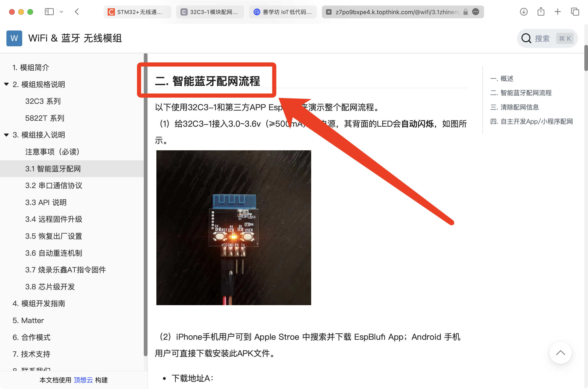Click the scroll-to-top arrow button
588x389 pixels.
(x=561, y=353)
